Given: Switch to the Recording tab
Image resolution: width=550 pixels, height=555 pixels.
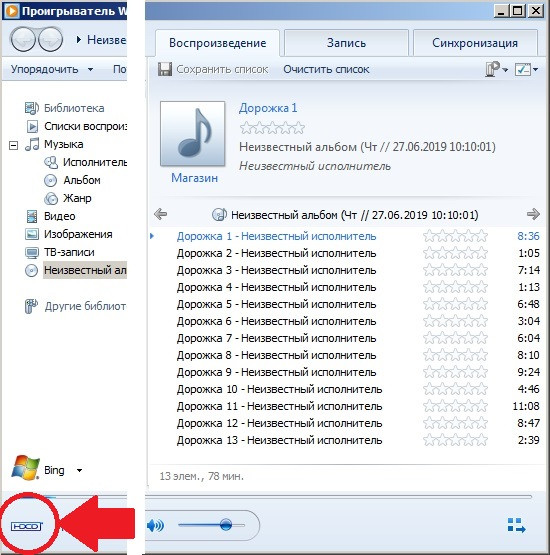Looking at the screenshot, I should point(346,43).
